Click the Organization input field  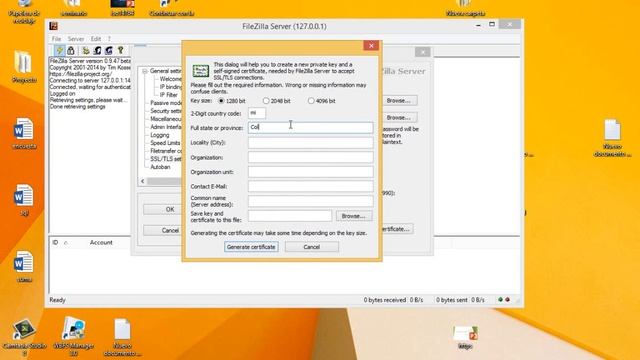[x=310, y=157]
